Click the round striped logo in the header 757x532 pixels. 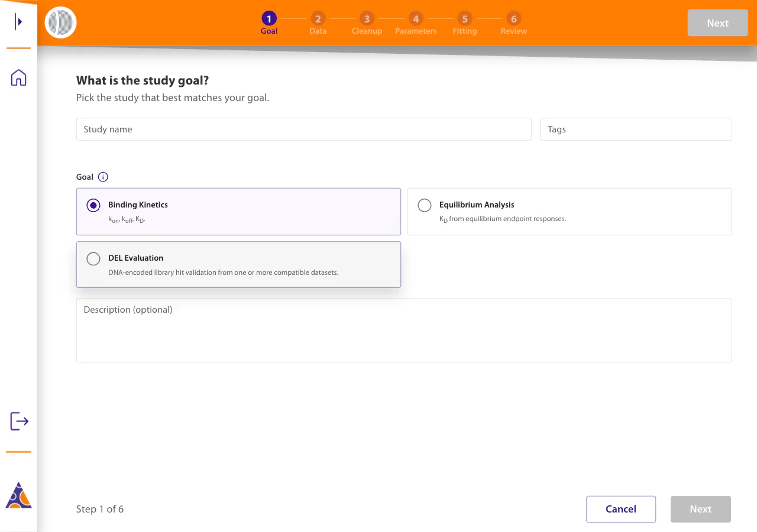click(x=61, y=22)
